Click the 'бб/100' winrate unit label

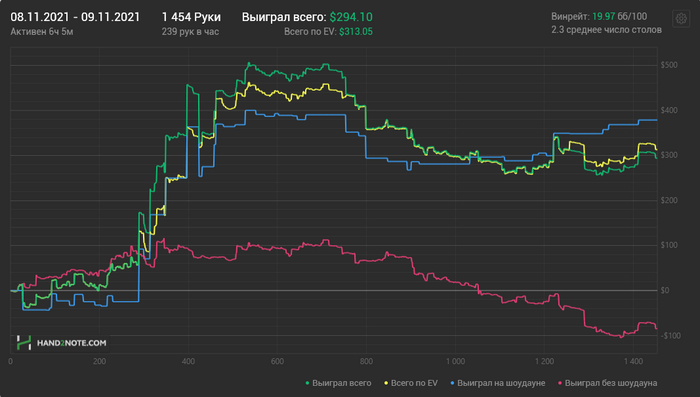pyautogui.click(x=632, y=17)
